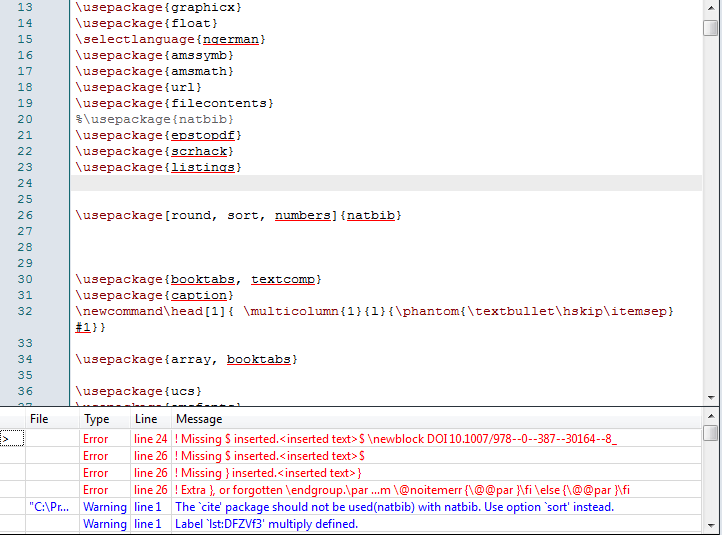Click the message panel scrollbar up arrow
The width and height of the screenshot is (722, 535).
(x=711, y=416)
